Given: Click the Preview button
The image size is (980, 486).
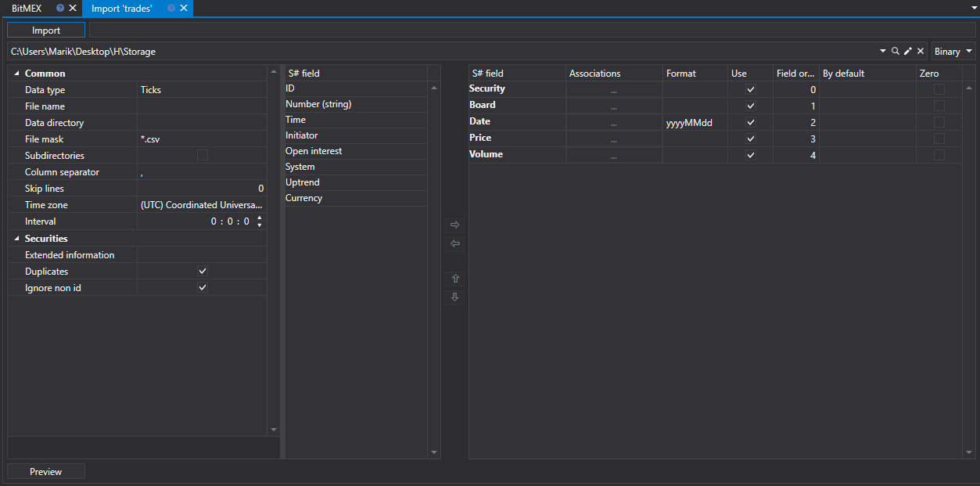Looking at the screenshot, I should (x=46, y=472).
